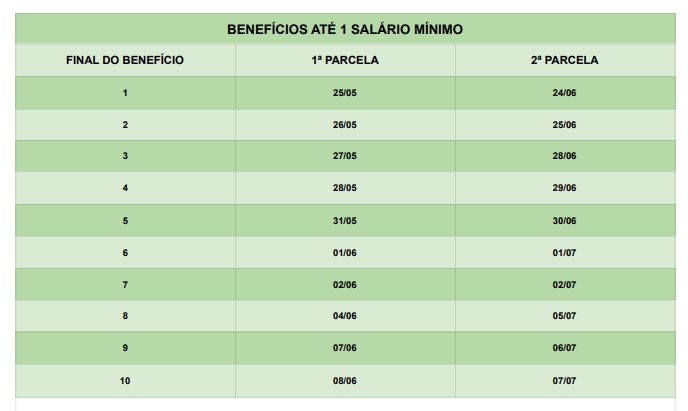Screen dimensions: 688x411
Task: Select the 26/05 date cell
Action: click(345, 125)
